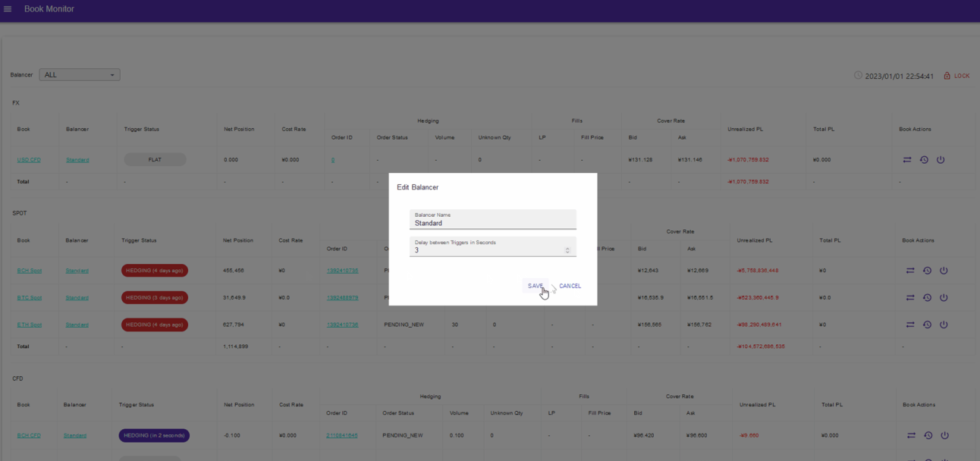The height and width of the screenshot is (461, 980).
Task: Click the Balancer Name text field
Action: [x=492, y=223]
